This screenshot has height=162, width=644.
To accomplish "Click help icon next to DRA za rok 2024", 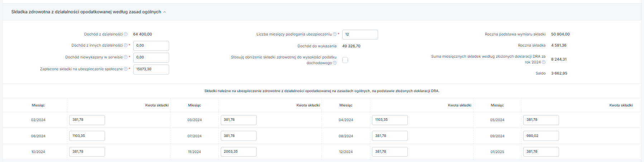I will 544,62.
